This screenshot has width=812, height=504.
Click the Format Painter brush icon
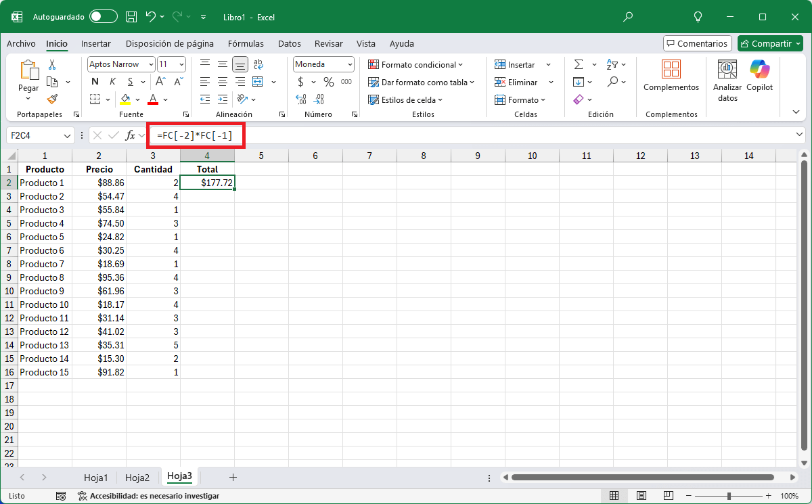click(52, 99)
